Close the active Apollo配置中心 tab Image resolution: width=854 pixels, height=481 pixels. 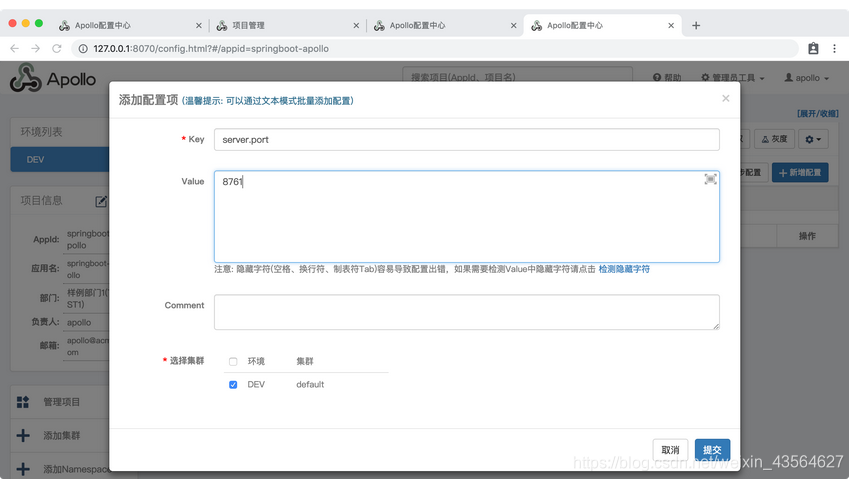pos(671,26)
